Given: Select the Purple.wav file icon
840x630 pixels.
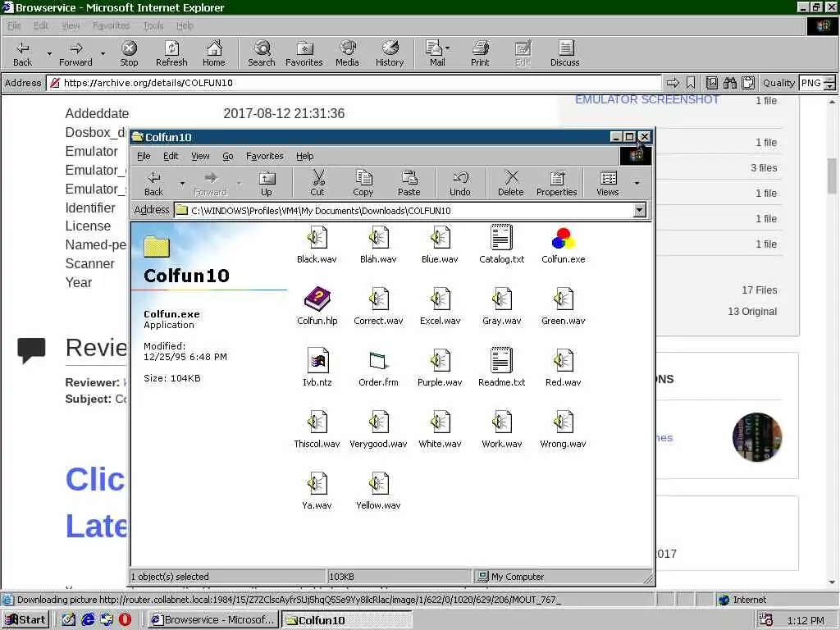Looking at the screenshot, I should [440, 367].
